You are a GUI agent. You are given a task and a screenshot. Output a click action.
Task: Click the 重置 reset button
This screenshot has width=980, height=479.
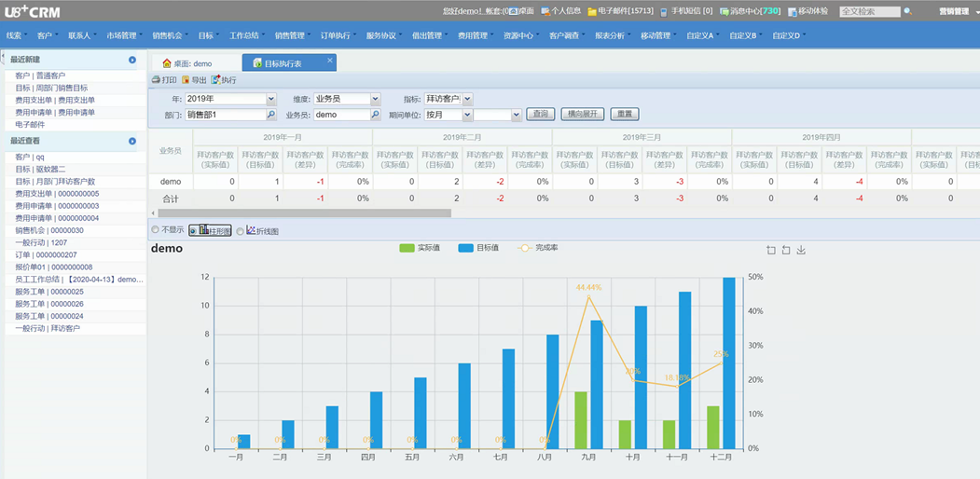click(x=625, y=115)
